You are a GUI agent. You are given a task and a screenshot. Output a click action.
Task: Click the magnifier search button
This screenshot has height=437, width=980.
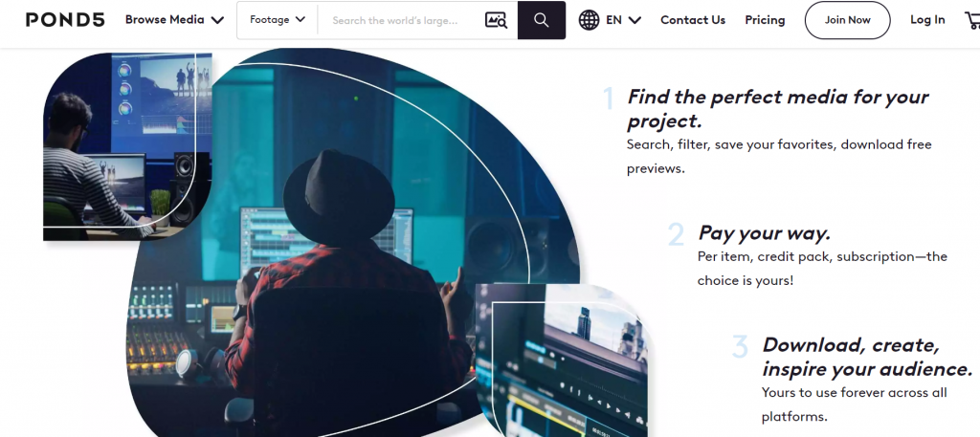[x=542, y=21]
